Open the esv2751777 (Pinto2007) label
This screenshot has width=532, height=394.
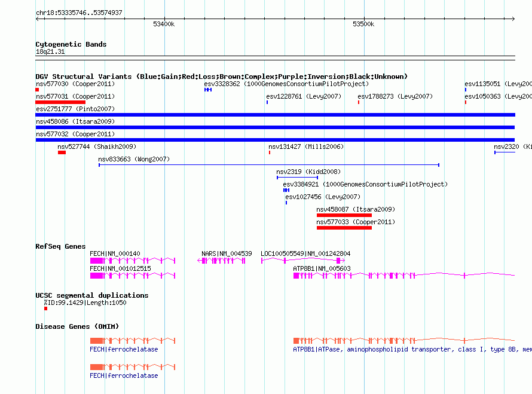75,109
